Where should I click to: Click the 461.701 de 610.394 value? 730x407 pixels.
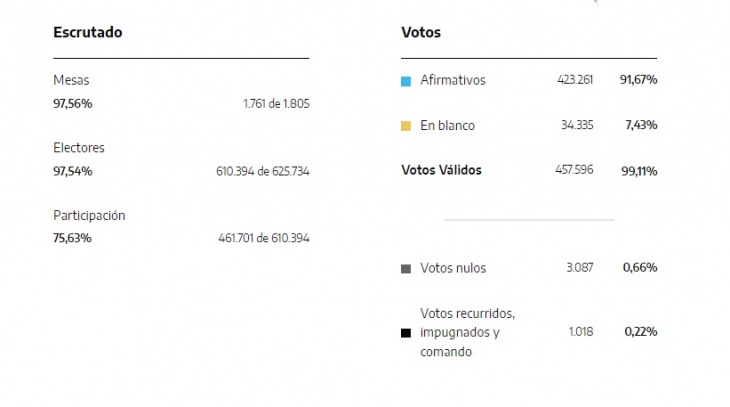click(x=264, y=238)
